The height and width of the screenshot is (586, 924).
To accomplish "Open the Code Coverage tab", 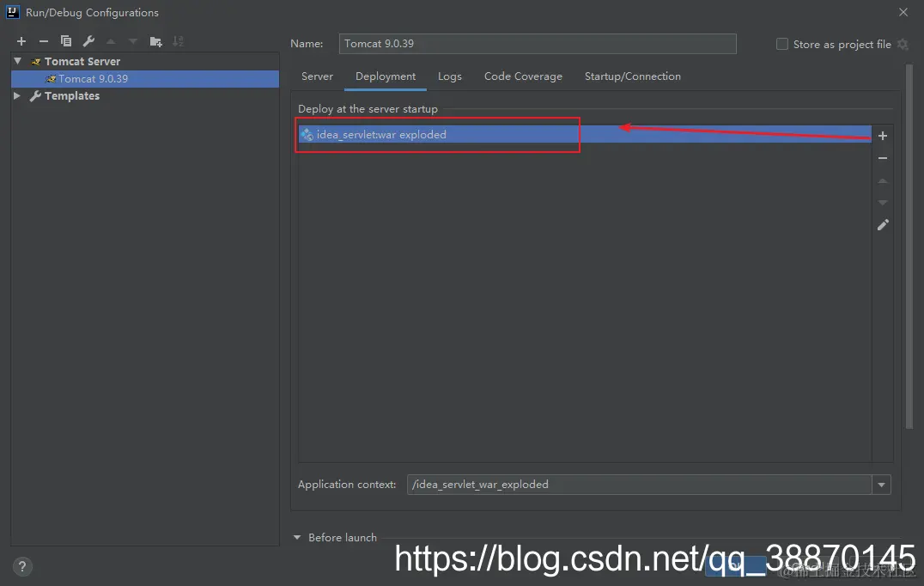I will pyautogui.click(x=523, y=76).
